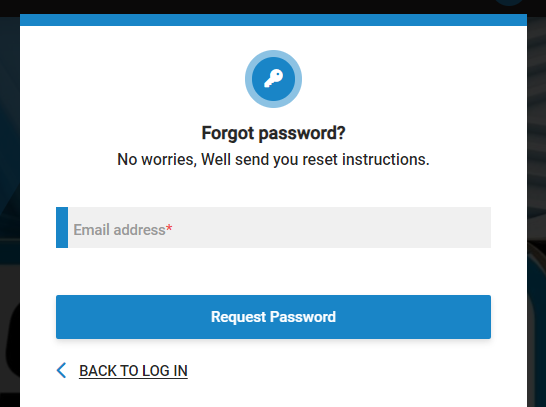Click the word Password on the blue button
This screenshot has width=546, height=407.
pos(303,317)
